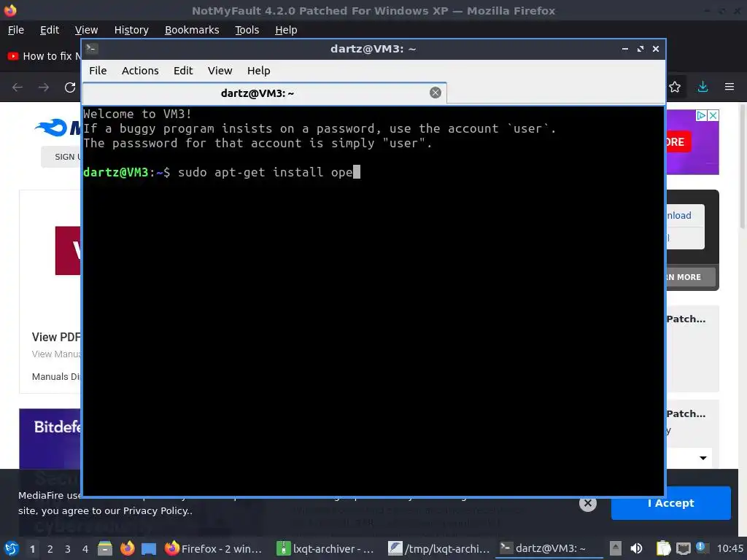The width and height of the screenshot is (747, 560).
Task: Open Firefox's Help menu
Action: [x=286, y=30]
